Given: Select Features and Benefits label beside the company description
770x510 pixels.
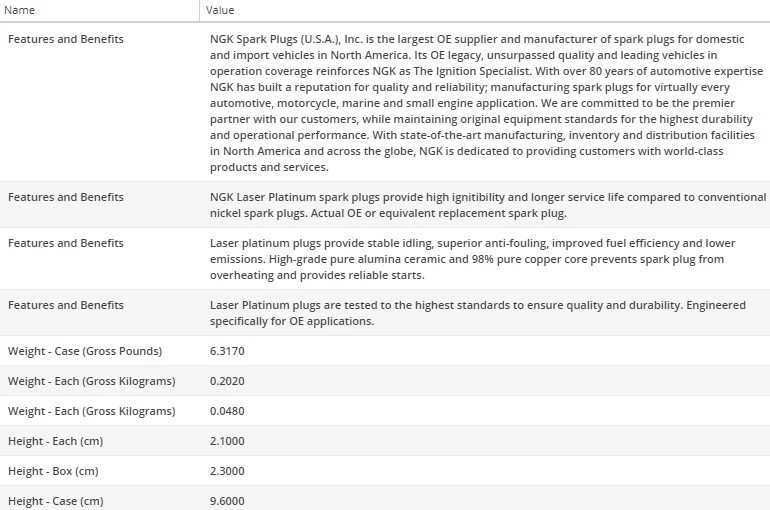Looking at the screenshot, I should click(66, 39).
